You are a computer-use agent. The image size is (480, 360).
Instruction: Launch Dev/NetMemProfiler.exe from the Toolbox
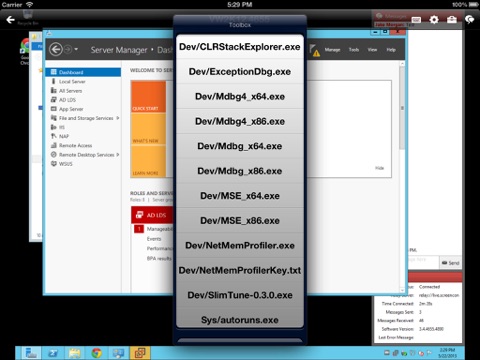coord(240,245)
